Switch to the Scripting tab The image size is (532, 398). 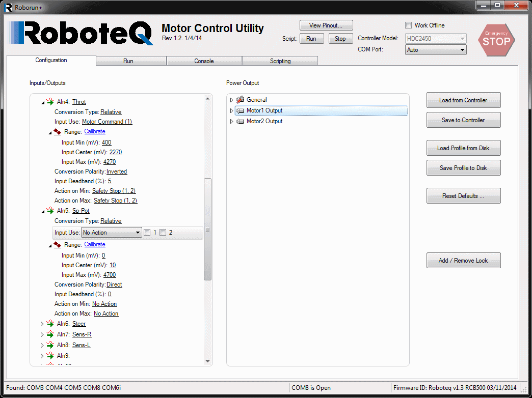click(280, 61)
